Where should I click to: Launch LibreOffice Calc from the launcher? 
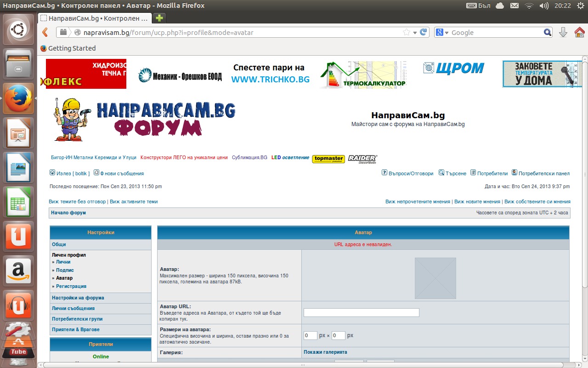18,201
